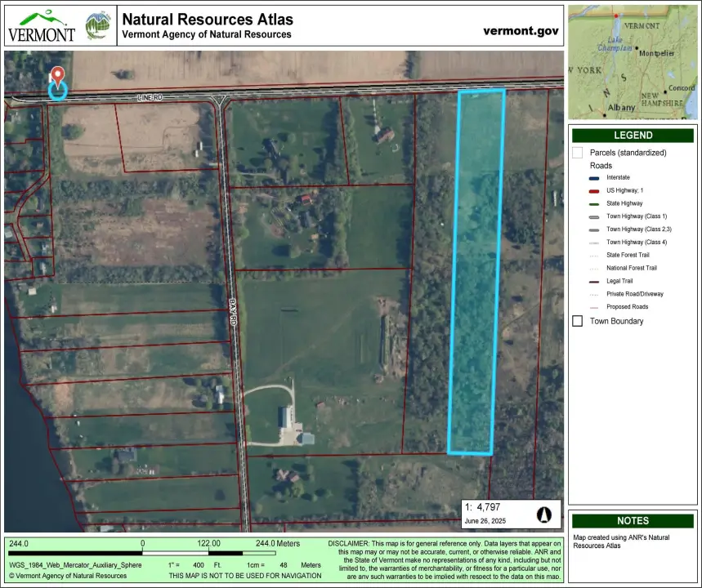The height and width of the screenshot is (588, 702).
Task: Click the blue circle marker on Line Rd
Action: click(57, 91)
